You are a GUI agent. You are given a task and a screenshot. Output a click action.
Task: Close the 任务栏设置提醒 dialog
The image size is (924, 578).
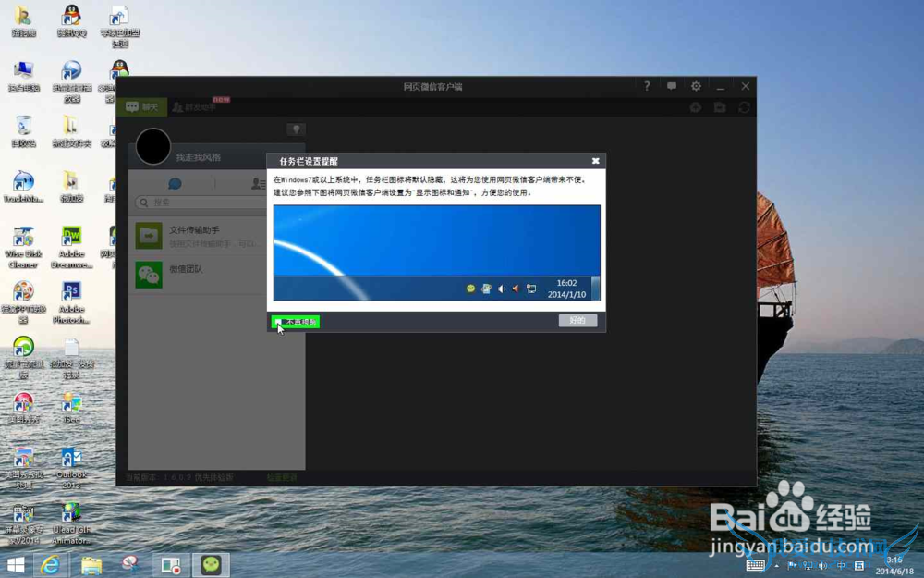595,160
